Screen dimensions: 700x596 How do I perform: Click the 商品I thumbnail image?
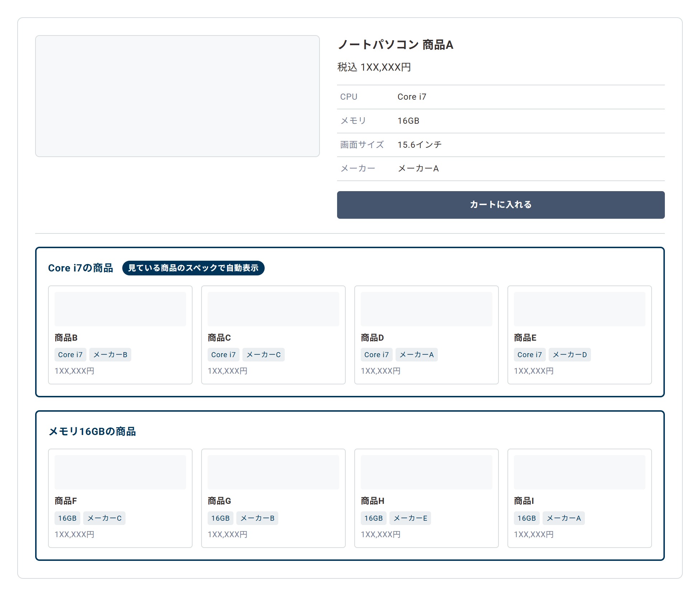(580, 472)
